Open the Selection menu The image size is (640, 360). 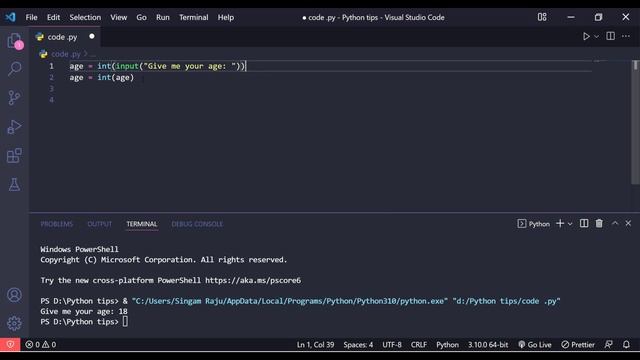85,17
